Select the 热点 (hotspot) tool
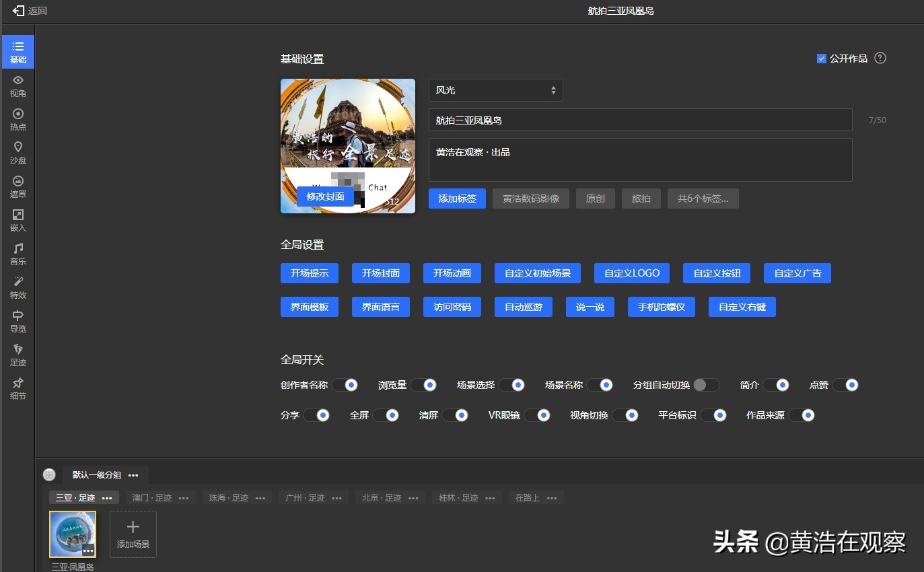Screen dimensions: 924x572 17,119
